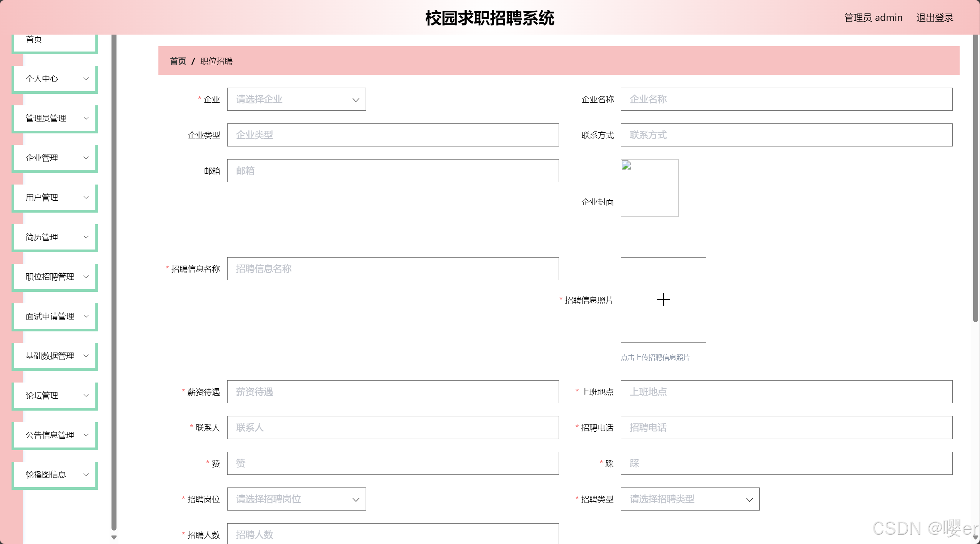Viewport: 980px width, 544px height.
Task: Open the 请选择招聘类型 dropdown
Action: click(x=690, y=499)
